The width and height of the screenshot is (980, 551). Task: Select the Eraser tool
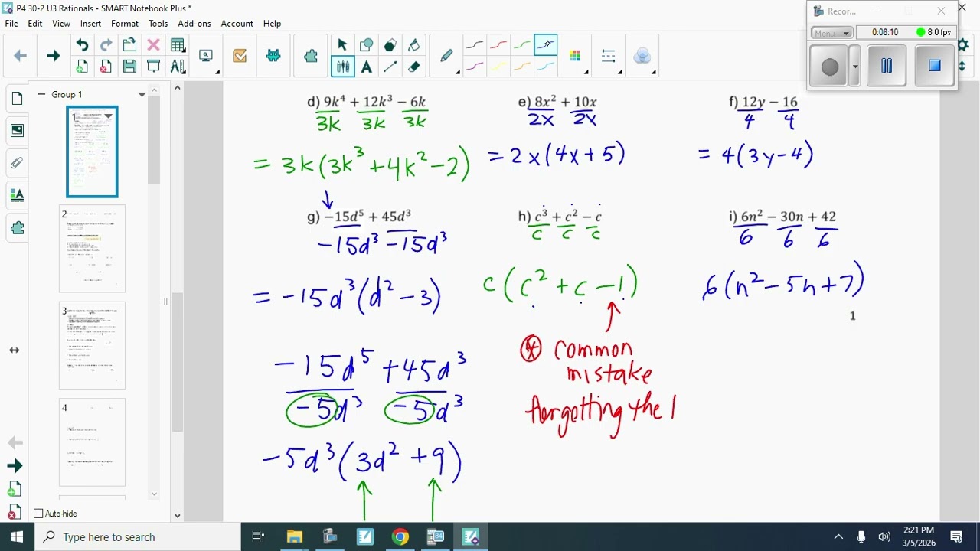pyautogui.click(x=413, y=67)
